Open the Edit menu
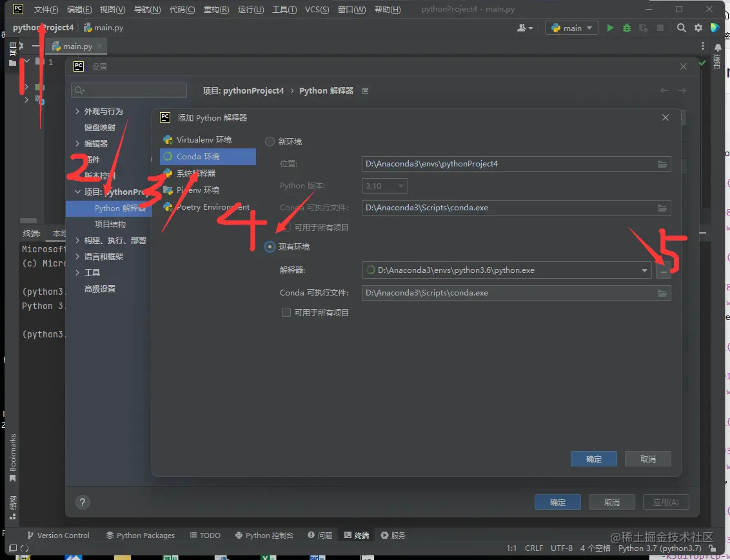 [x=79, y=9]
